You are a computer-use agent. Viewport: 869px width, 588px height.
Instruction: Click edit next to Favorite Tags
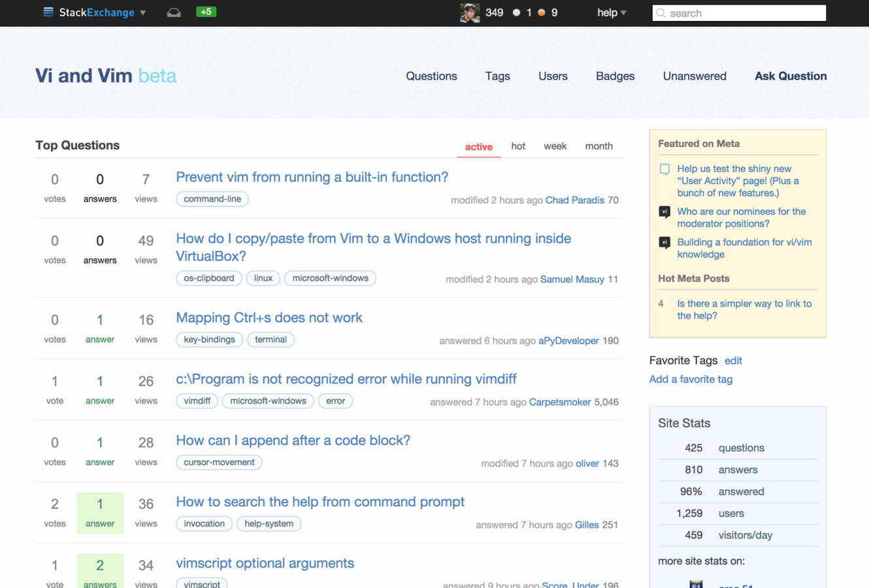tap(733, 361)
